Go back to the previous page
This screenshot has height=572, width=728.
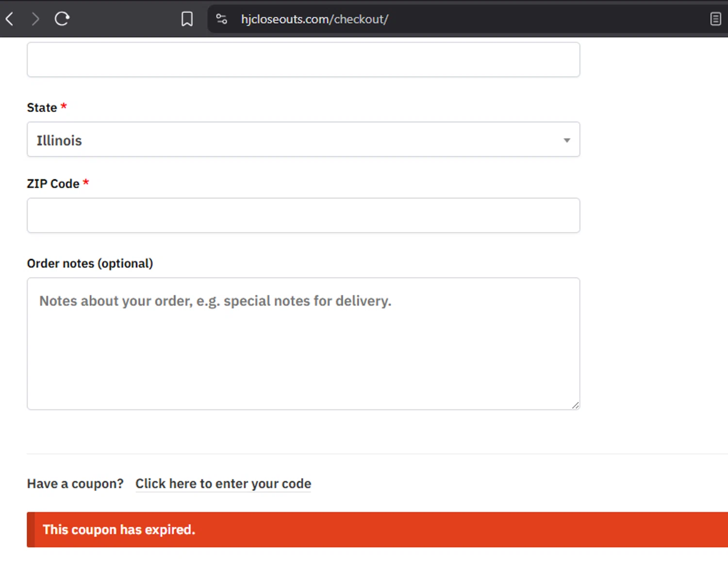[x=9, y=19]
